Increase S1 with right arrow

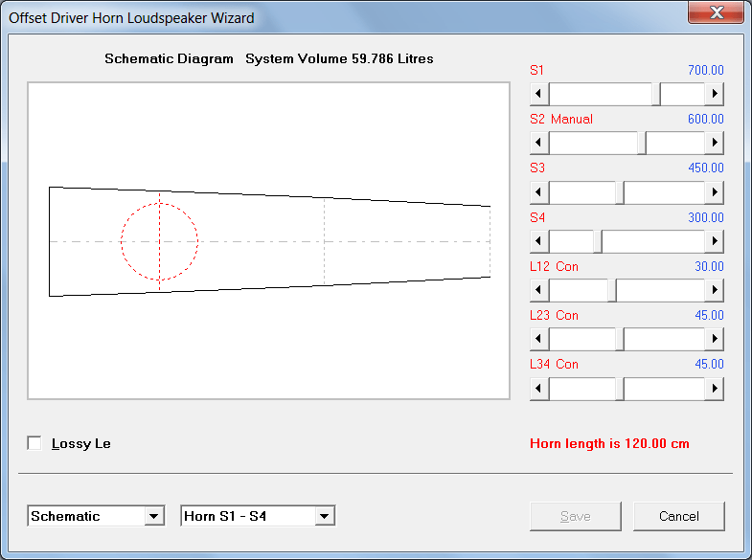click(714, 94)
